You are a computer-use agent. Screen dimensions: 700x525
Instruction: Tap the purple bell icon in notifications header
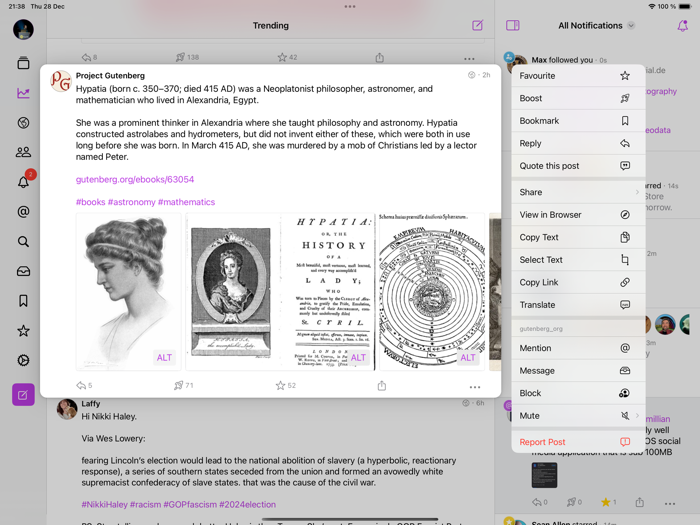[683, 25]
